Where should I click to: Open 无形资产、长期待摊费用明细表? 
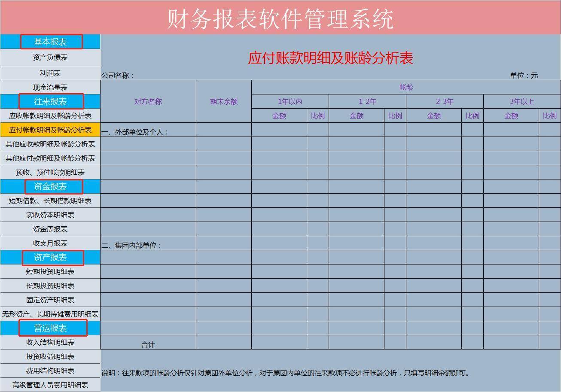click(x=50, y=314)
